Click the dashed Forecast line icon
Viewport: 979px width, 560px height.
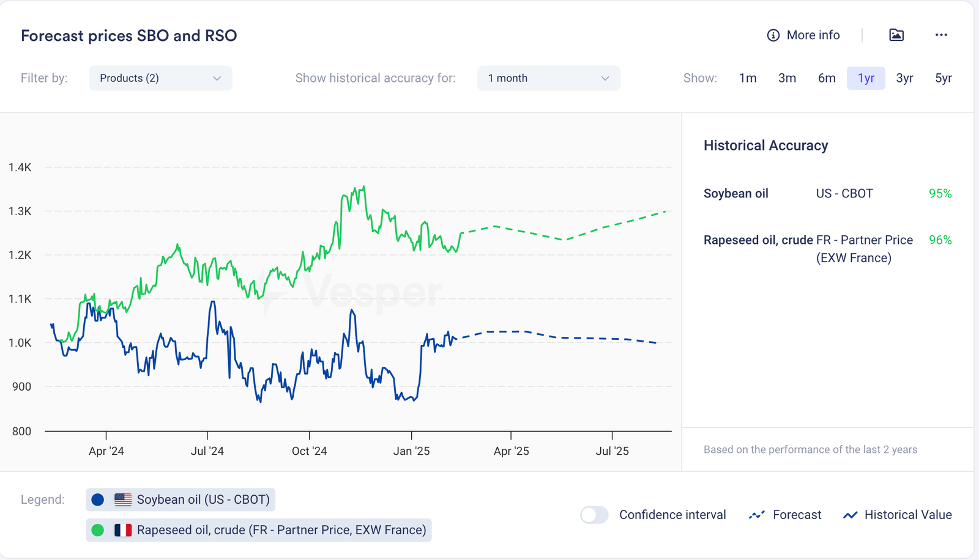click(757, 515)
